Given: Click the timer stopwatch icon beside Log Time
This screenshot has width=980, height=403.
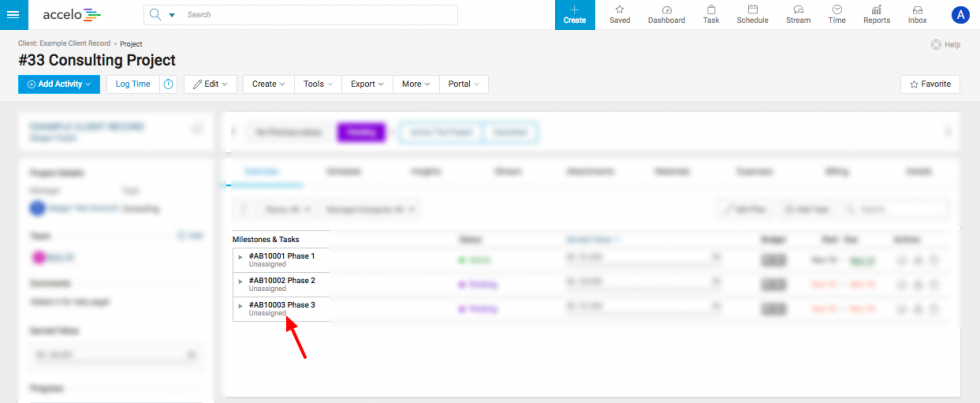Looking at the screenshot, I should pos(169,84).
